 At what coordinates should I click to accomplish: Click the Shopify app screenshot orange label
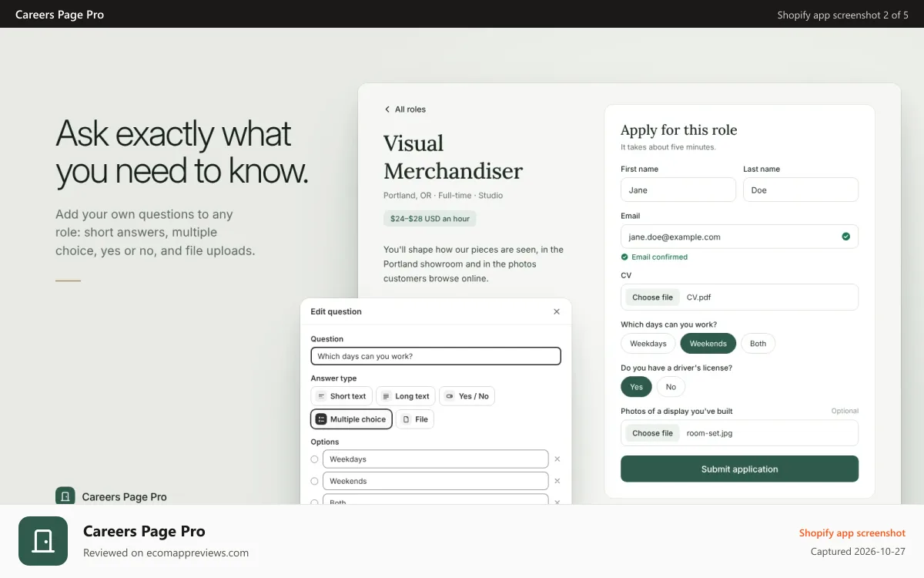tap(852, 533)
